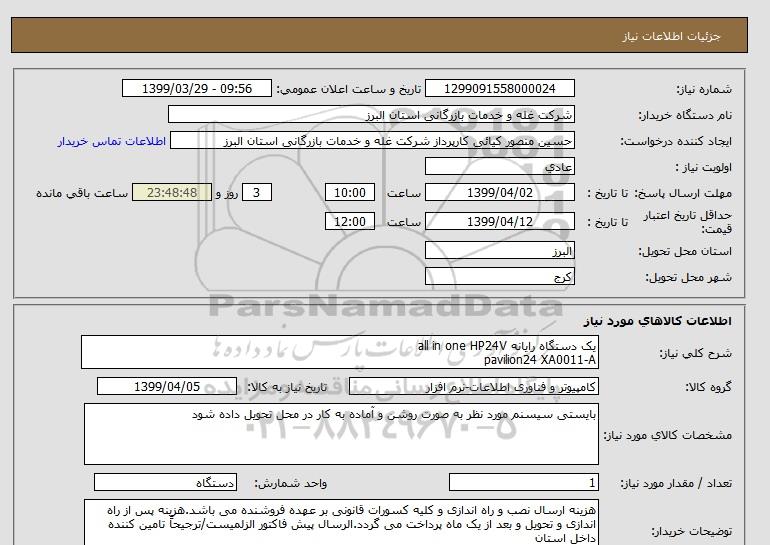Click the priority field showing 'عادی'
This screenshot has height=545, width=770.
[499, 167]
